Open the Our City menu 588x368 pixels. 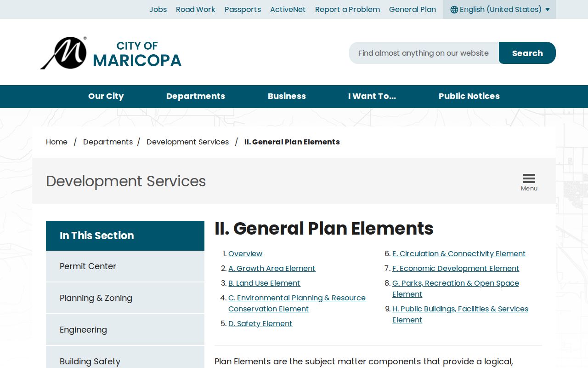tap(106, 96)
